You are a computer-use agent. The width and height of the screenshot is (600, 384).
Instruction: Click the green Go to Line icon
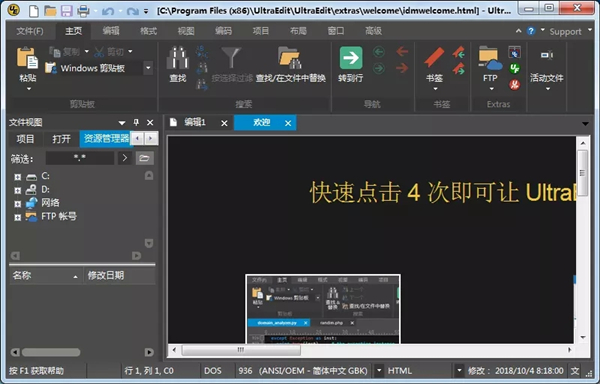pyautogui.click(x=351, y=58)
